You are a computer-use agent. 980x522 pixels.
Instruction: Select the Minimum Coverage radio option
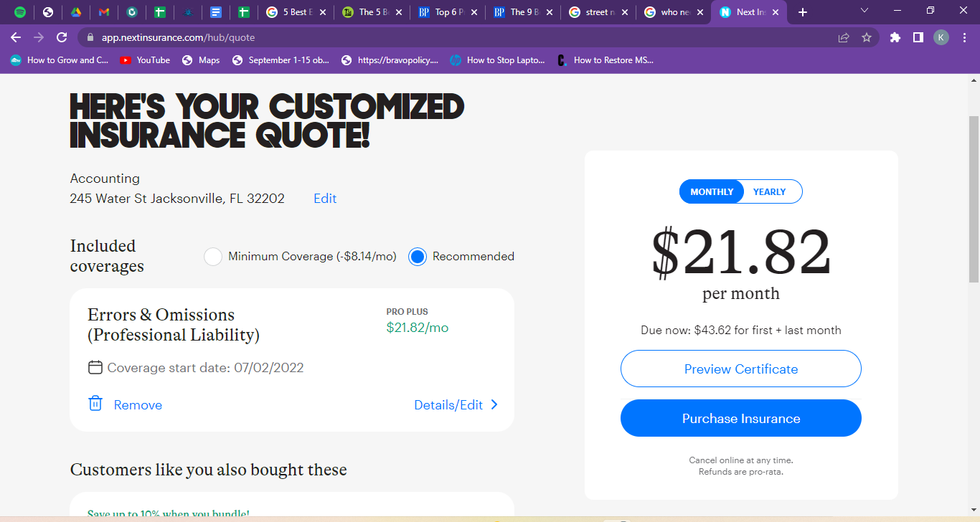[x=213, y=257]
